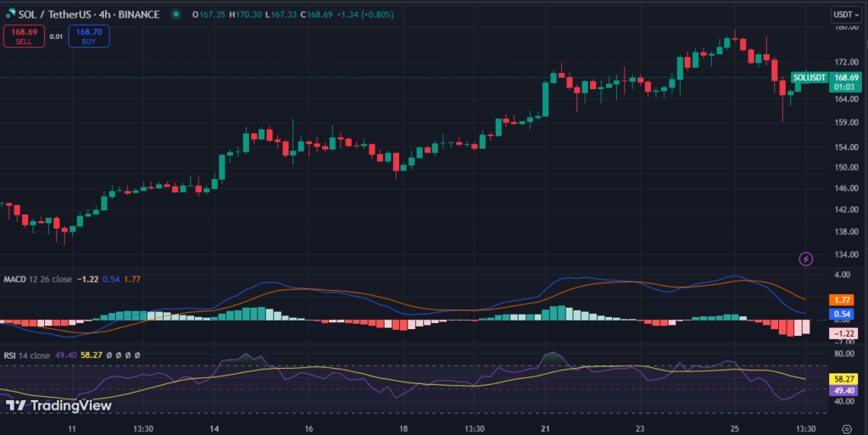Click the purple lightning bolt icon
The image size is (868, 435).
(806, 259)
